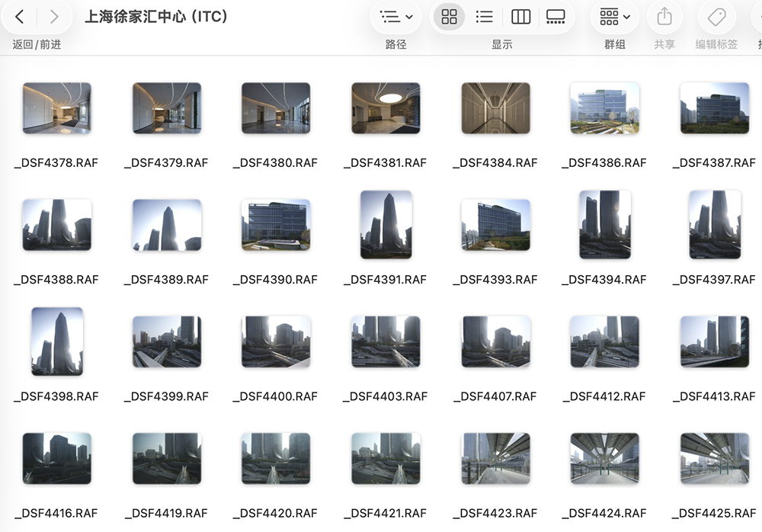
Task: Select thumbnail of _DSF4389.RAF
Action: [x=167, y=225]
